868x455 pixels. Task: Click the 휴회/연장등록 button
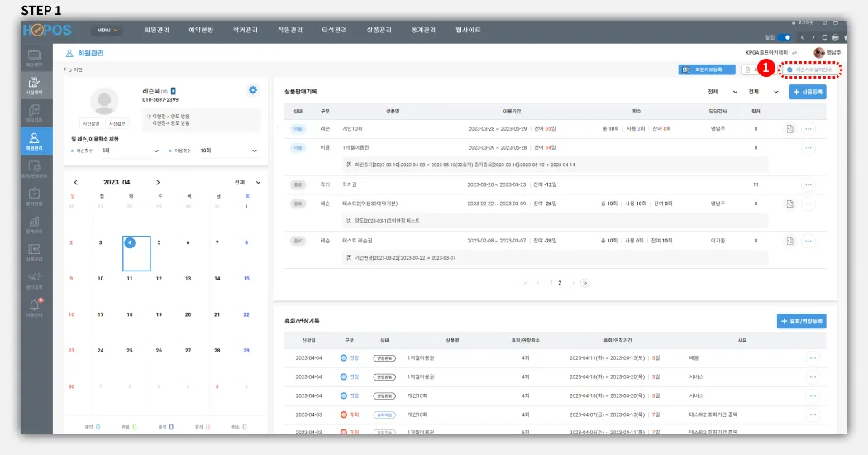click(x=801, y=321)
